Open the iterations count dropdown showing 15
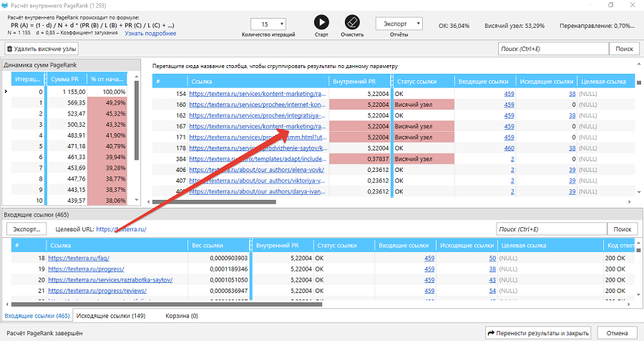 click(x=268, y=24)
